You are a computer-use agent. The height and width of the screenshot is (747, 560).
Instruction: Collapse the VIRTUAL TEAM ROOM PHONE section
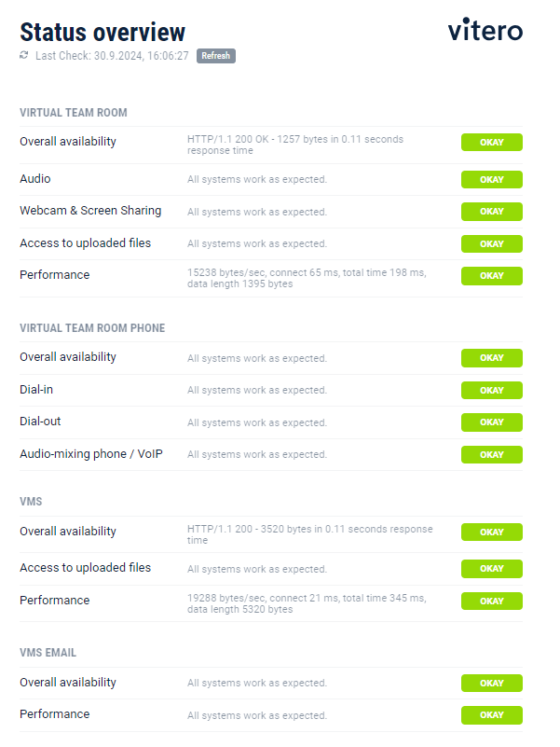click(x=92, y=327)
